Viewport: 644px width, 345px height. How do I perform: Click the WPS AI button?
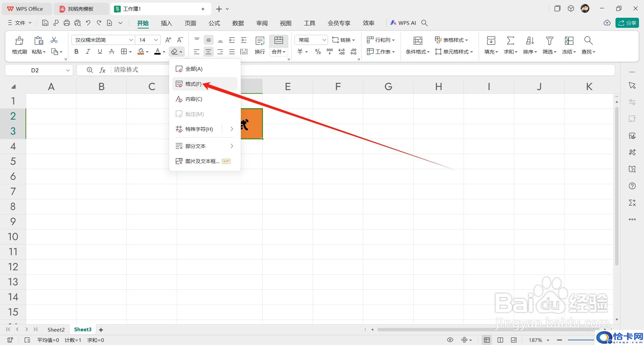coord(403,23)
